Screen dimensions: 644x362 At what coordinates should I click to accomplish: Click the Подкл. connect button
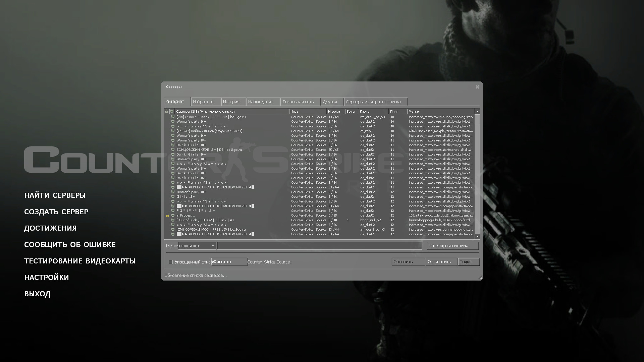tap(469, 262)
